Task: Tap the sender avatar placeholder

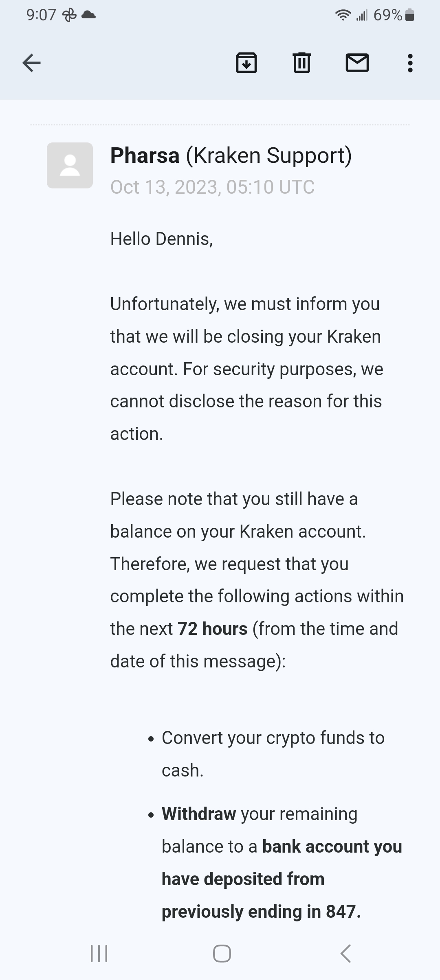Action: coord(70,165)
